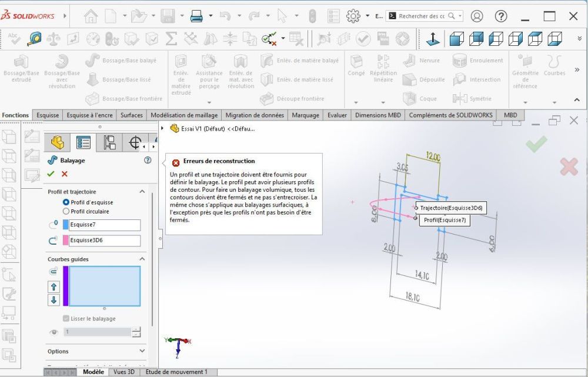
Task: Open the ConfigurationManager tab icon
Action: click(109, 142)
